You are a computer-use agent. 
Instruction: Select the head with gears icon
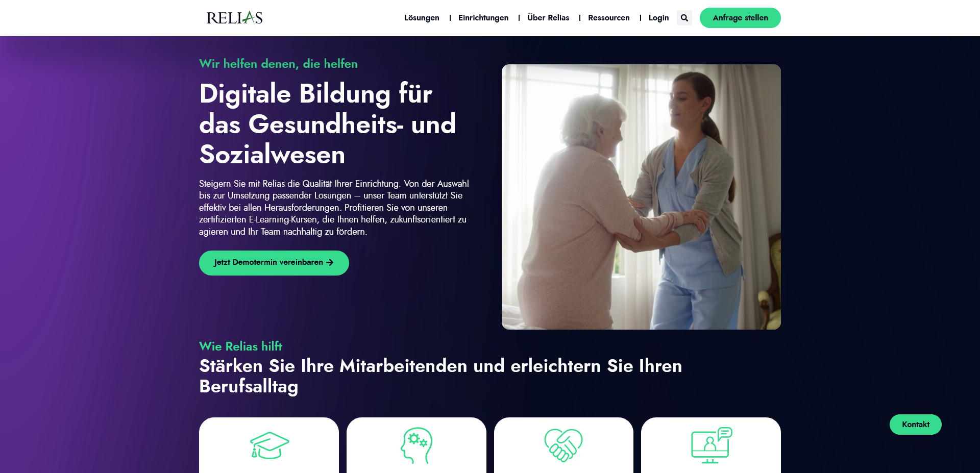416,445
